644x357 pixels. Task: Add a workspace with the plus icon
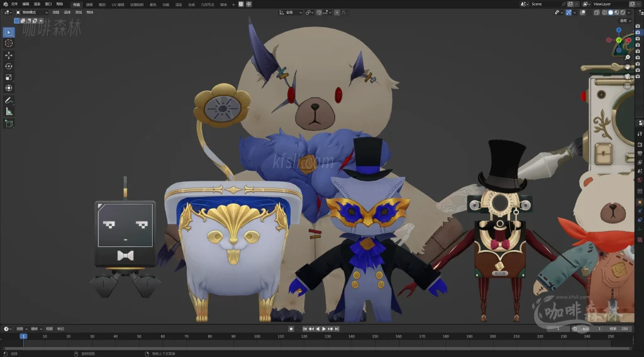click(233, 4)
